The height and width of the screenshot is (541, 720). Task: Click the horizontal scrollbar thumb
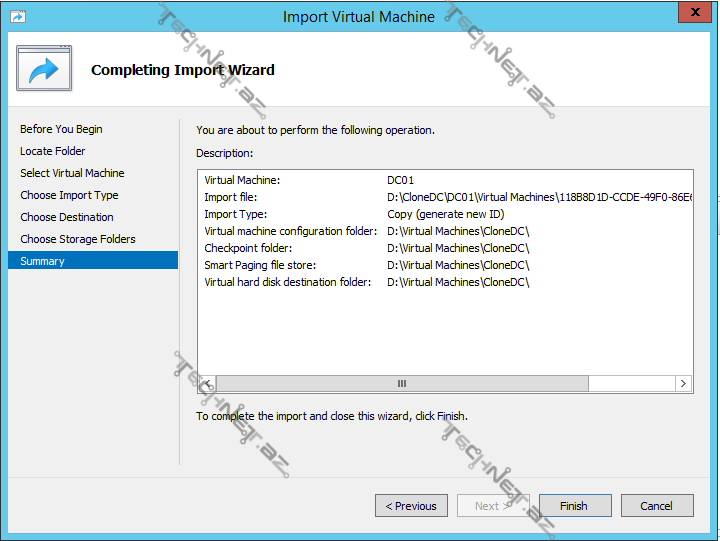point(402,383)
